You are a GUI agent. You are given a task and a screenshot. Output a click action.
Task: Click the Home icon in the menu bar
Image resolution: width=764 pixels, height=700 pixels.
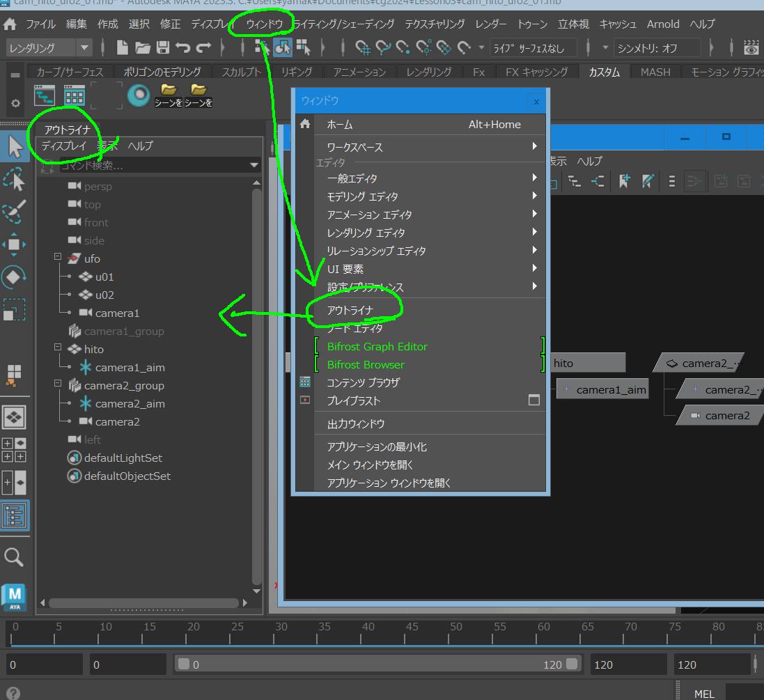(10, 24)
